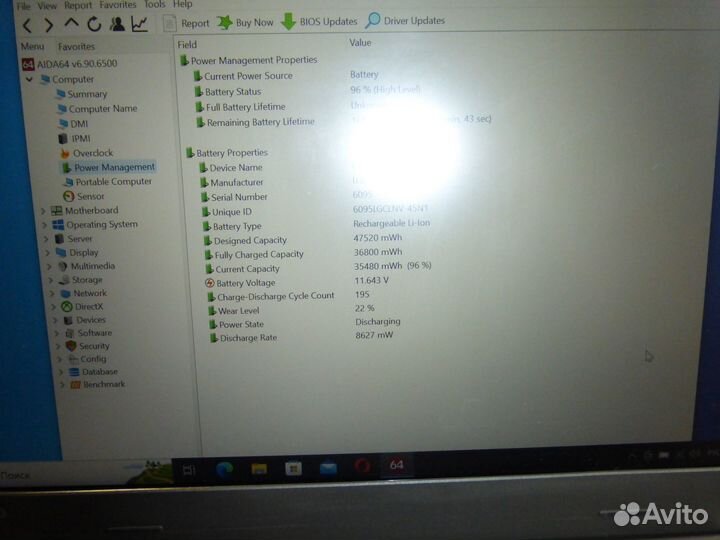
Task: Click the Database tree item
Action: 94,372
